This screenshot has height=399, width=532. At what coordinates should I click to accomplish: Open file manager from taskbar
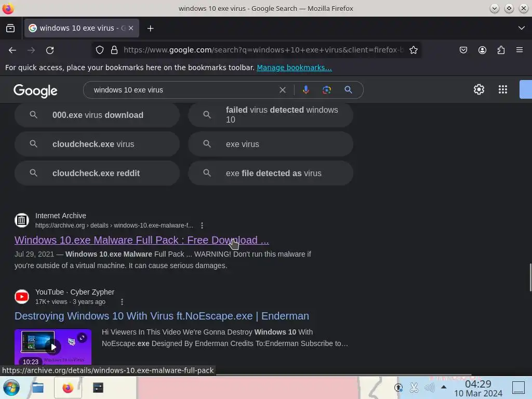38,388
